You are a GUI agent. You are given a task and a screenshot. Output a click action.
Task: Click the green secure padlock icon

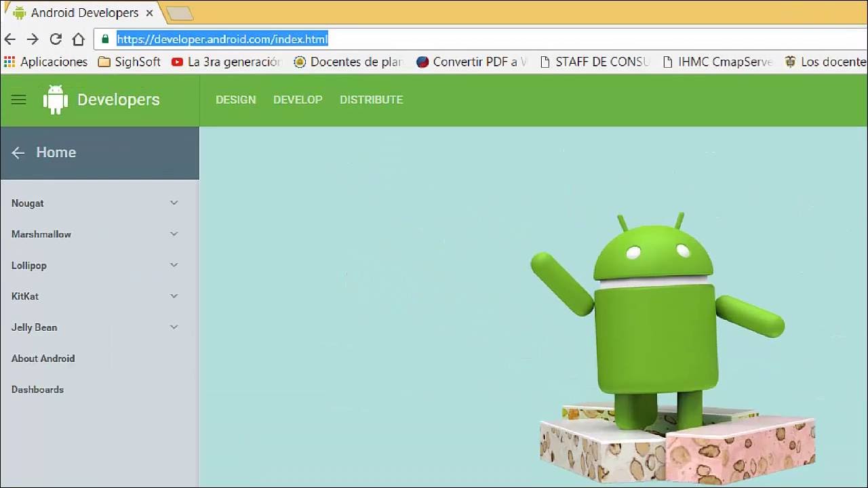pos(105,39)
